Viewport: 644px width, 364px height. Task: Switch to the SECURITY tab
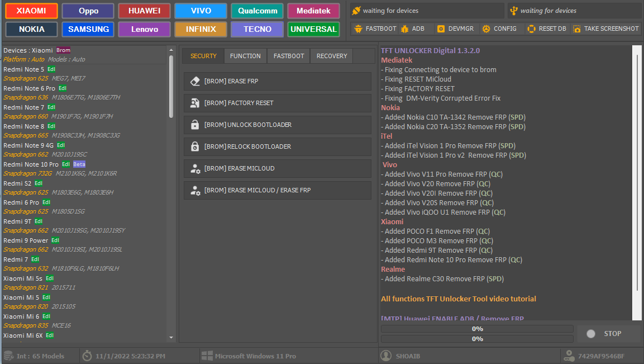[203, 55]
